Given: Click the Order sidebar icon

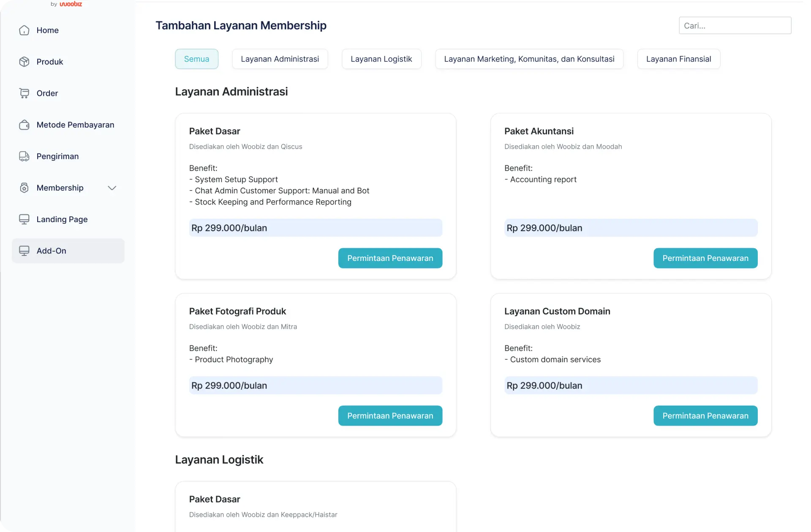Looking at the screenshot, I should coord(23,93).
